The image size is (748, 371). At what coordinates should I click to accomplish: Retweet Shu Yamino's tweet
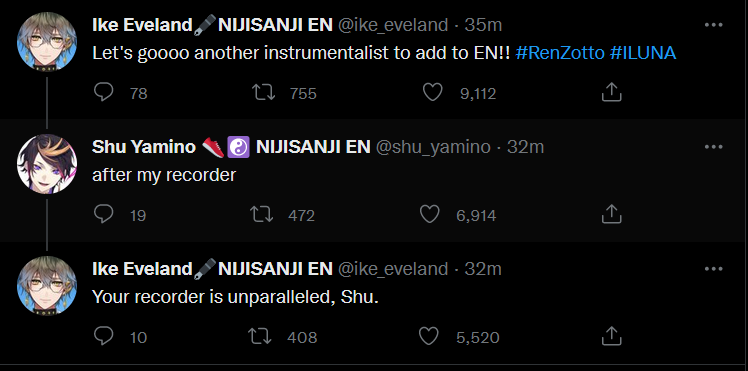pyautogui.click(x=262, y=214)
